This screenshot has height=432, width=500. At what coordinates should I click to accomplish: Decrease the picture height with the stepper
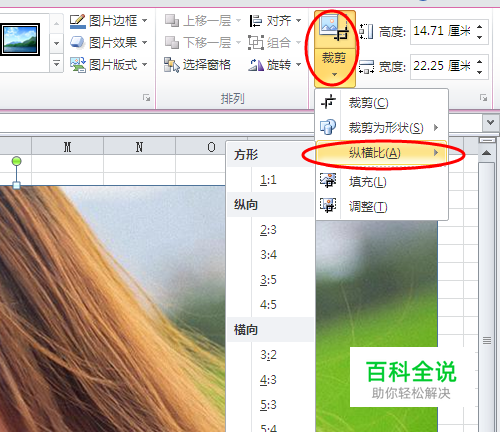pyautogui.click(x=480, y=37)
